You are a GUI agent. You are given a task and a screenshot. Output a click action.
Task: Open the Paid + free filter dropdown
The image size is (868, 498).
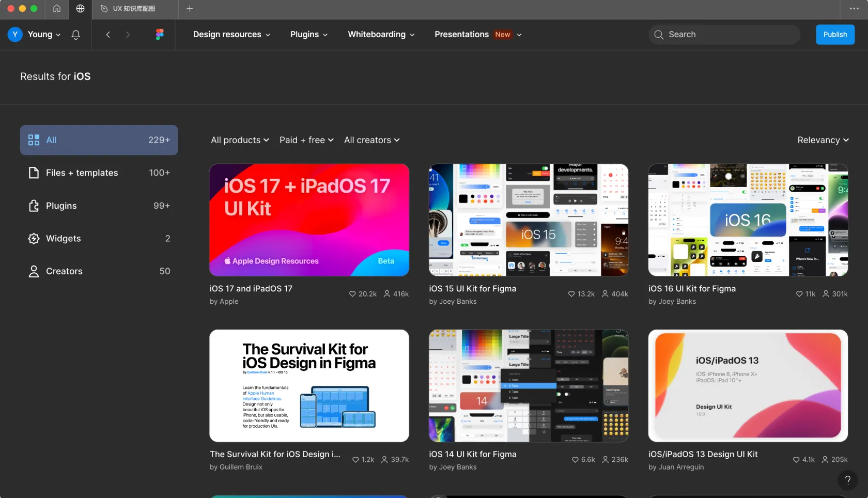tap(306, 140)
